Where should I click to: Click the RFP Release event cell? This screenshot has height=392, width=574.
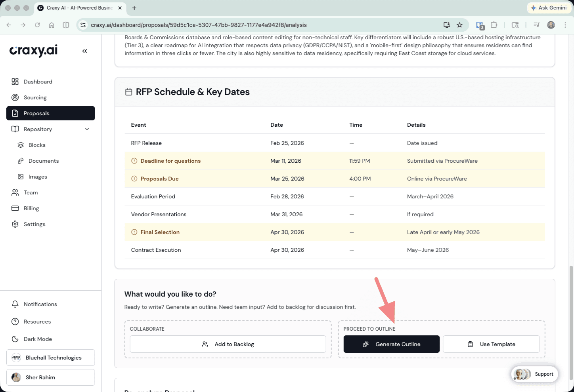[146, 143]
